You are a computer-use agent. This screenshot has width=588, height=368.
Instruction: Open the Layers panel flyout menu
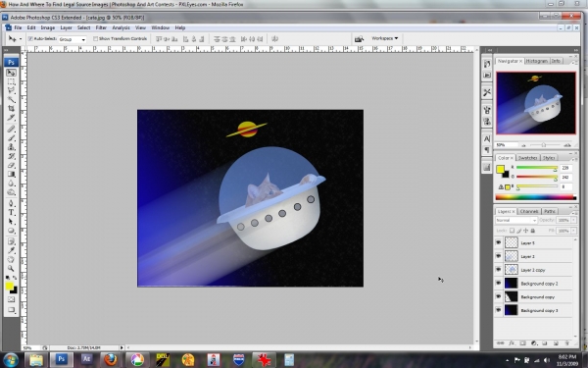point(576,212)
